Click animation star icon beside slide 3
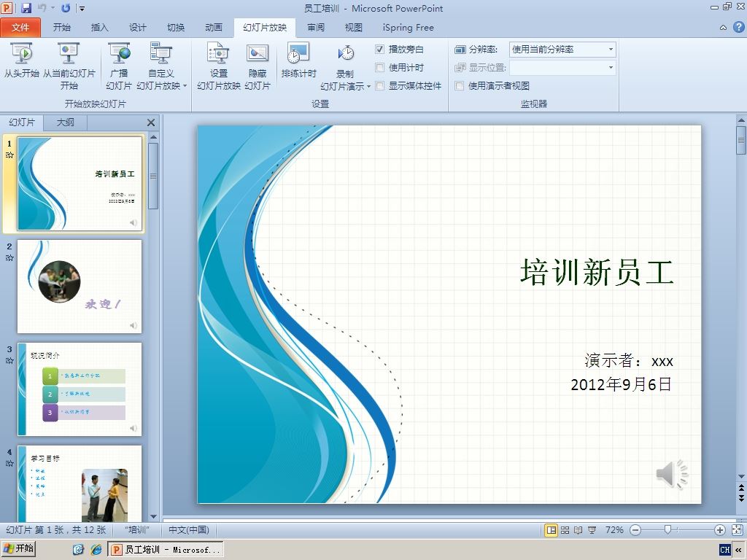747x560 pixels. pyautogui.click(x=9, y=360)
